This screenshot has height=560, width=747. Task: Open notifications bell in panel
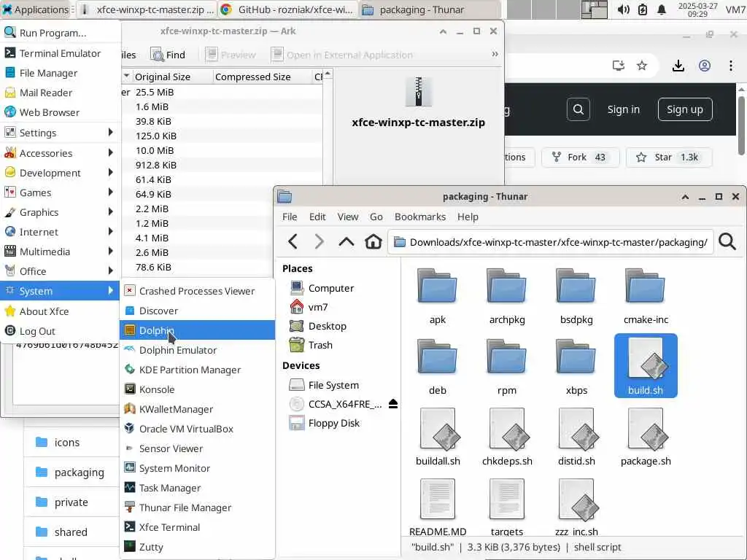click(661, 9)
